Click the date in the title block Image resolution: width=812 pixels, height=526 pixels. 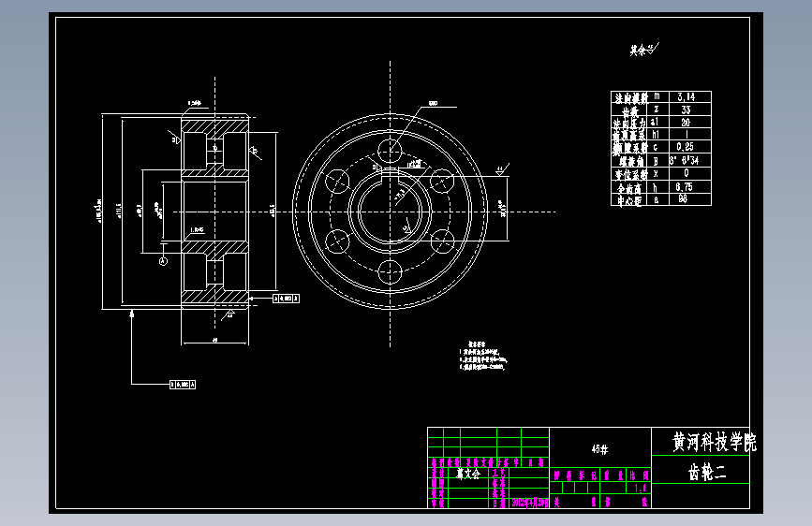(530, 503)
